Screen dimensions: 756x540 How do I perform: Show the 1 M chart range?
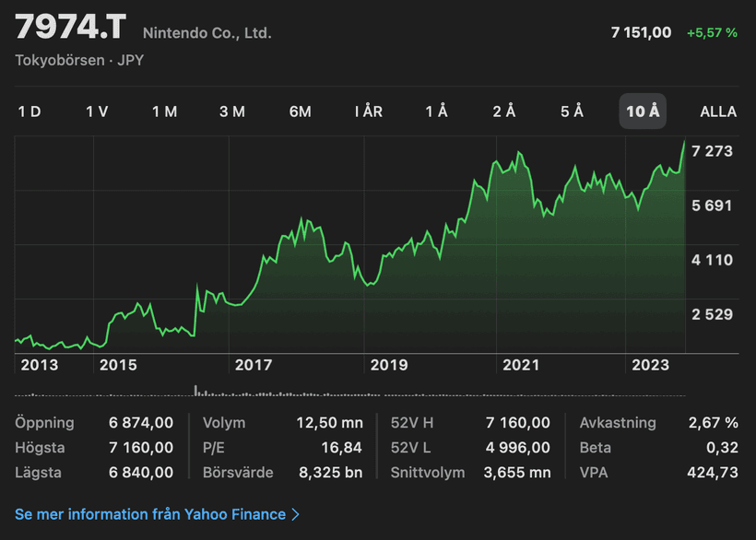click(164, 112)
